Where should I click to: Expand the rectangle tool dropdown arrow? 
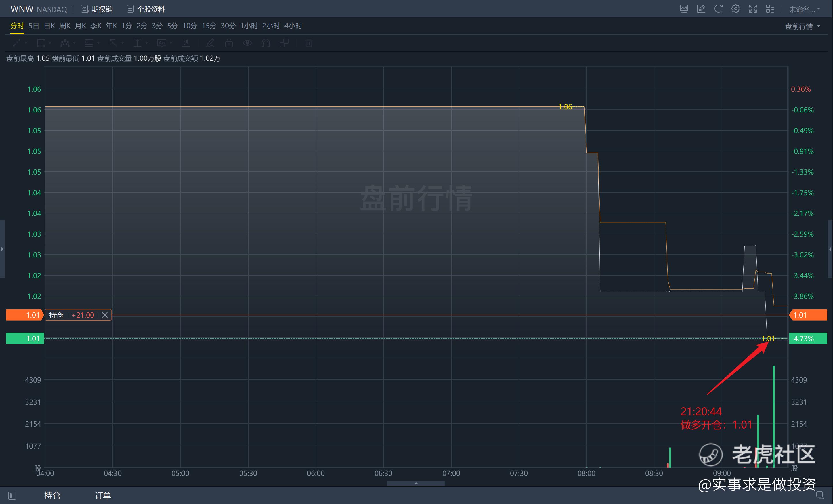tap(50, 43)
